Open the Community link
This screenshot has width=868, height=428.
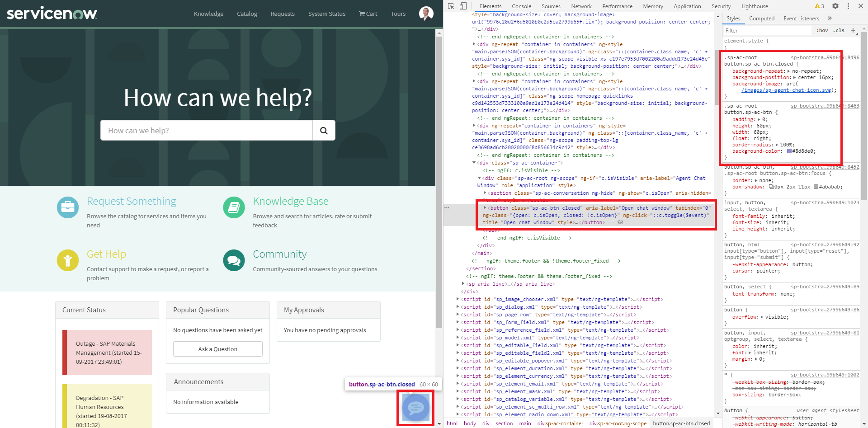point(280,254)
